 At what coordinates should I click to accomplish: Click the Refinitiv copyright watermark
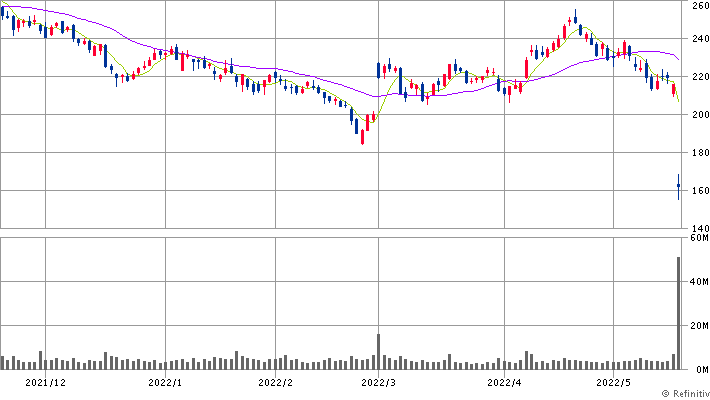(680, 393)
